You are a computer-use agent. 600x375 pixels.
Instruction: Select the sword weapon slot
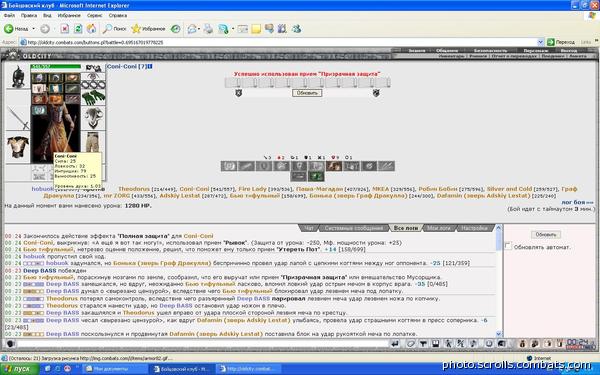(18, 118)
